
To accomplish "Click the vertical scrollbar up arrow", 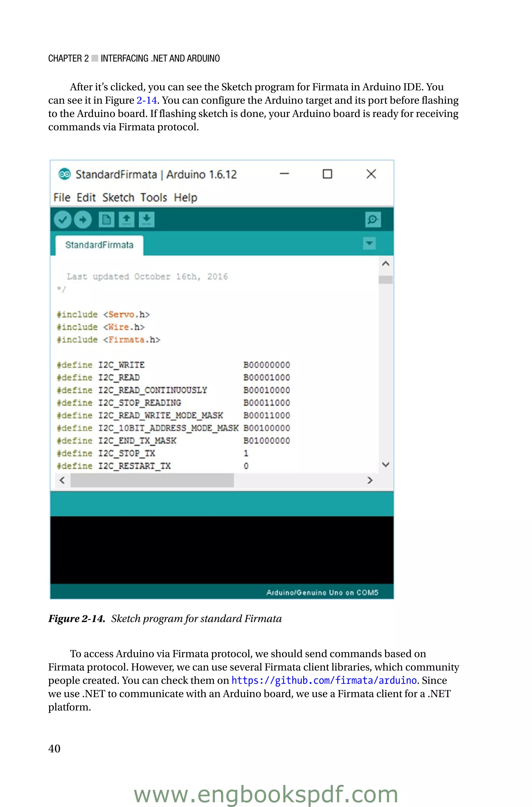I will click(x=385, y=263).
